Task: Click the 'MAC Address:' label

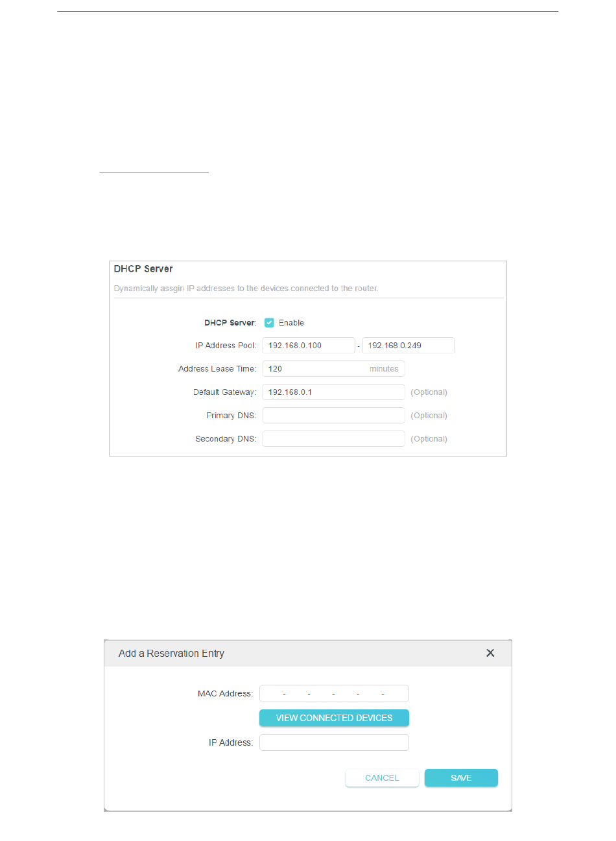Action: (x=225, y=694)
